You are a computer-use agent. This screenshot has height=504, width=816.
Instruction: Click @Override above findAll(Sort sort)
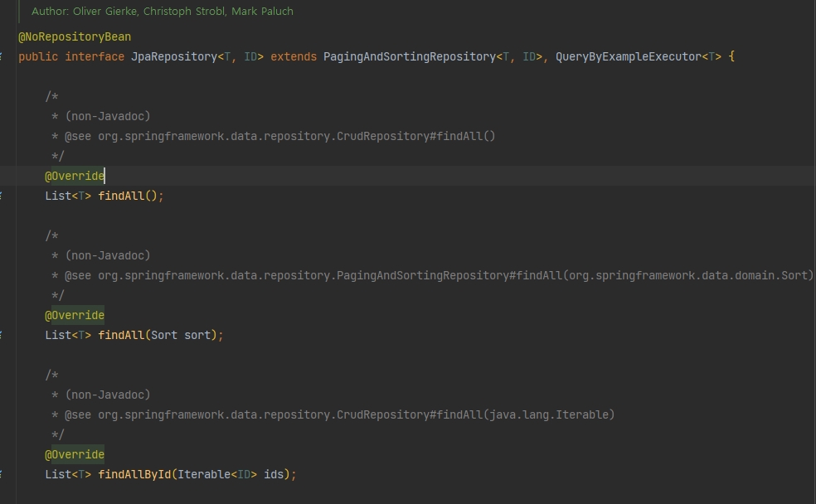(75, 315)
